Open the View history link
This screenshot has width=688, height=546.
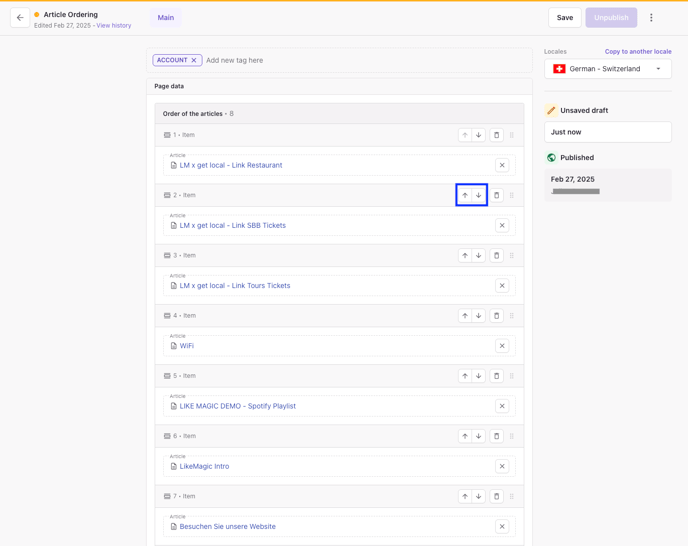click(114, 26)
